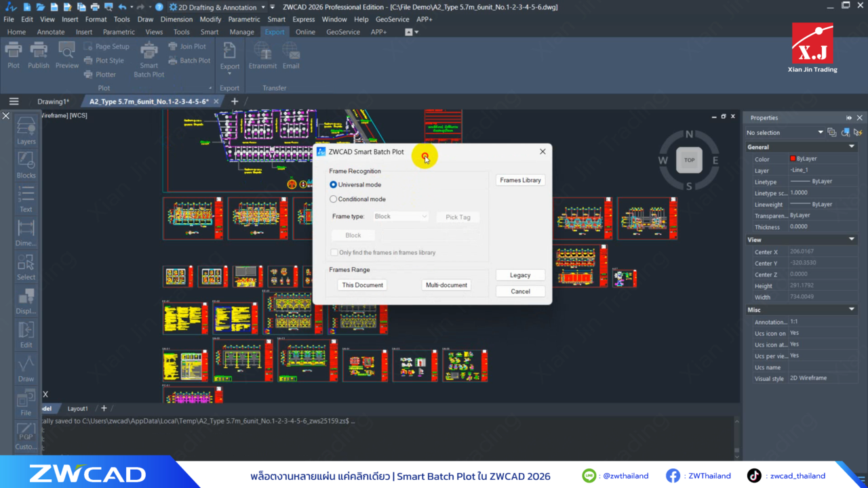The width and height of the screenshot is (868, 488).
Task: Click the Undo arrow icon
Action: tap(122, 7)
